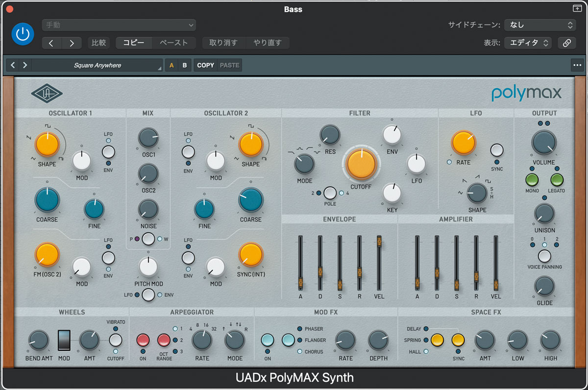Image resolution: width=588 pixels, height=390 pixels.
Task: Click the VOICE PANNING selector switch
Action: pos(544,256)
